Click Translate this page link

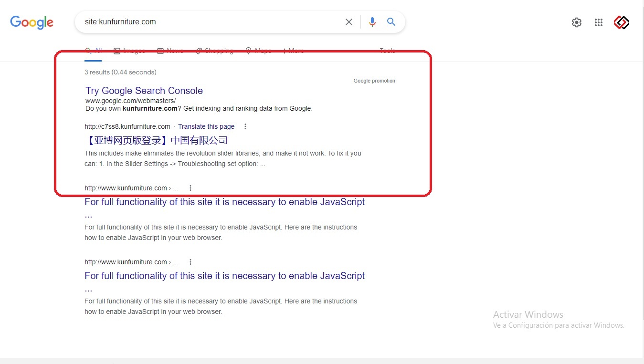pos(206,126)
